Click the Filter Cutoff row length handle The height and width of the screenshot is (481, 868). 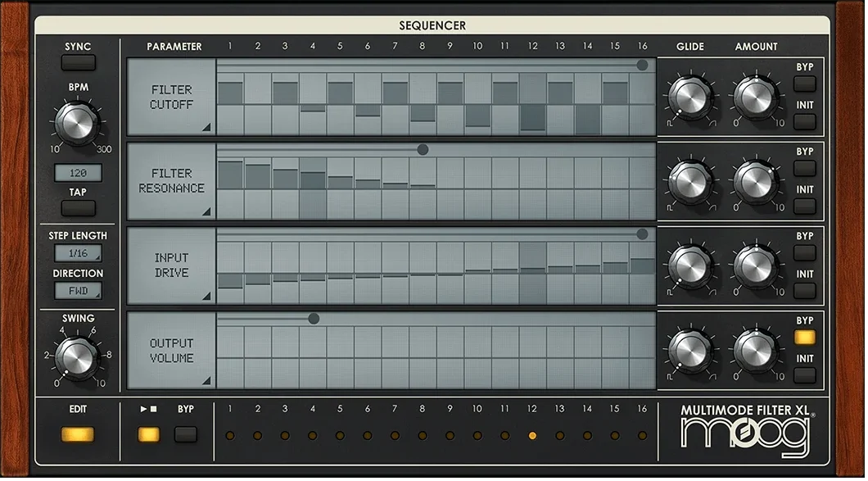(x=642, y=66)
